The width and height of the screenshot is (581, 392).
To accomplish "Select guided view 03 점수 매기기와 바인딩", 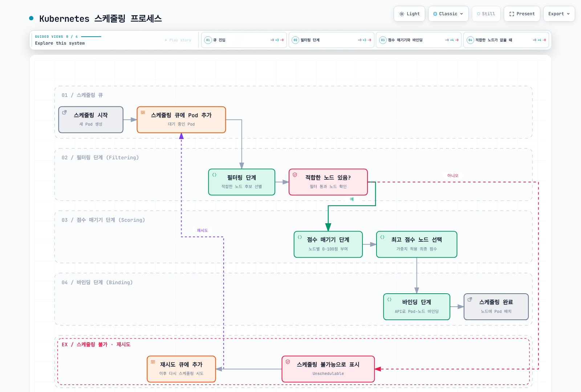I will (x=419, y=40).
